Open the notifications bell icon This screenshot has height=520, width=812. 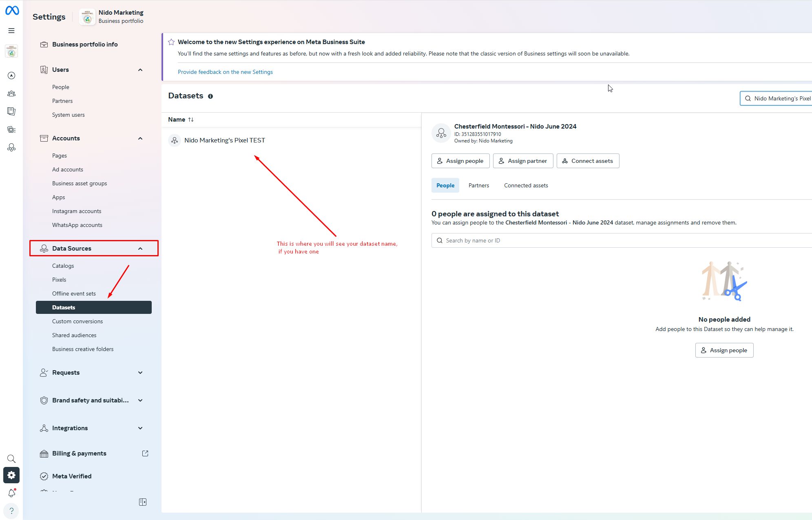coord(11,493)
